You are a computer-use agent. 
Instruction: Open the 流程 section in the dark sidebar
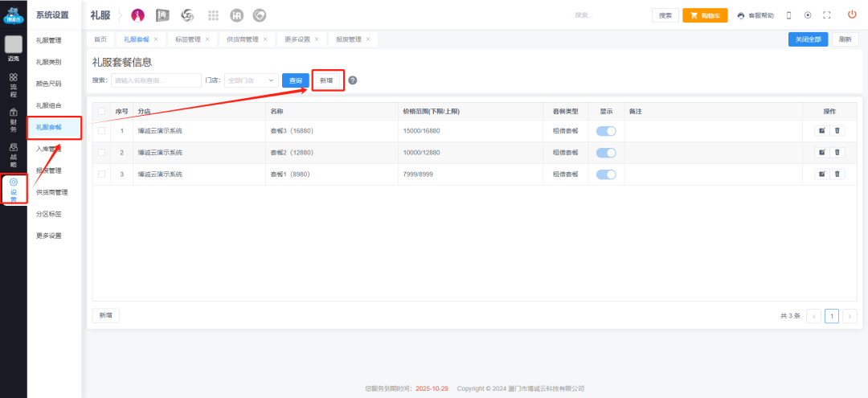pyautogui.click(x=14, y=85)
